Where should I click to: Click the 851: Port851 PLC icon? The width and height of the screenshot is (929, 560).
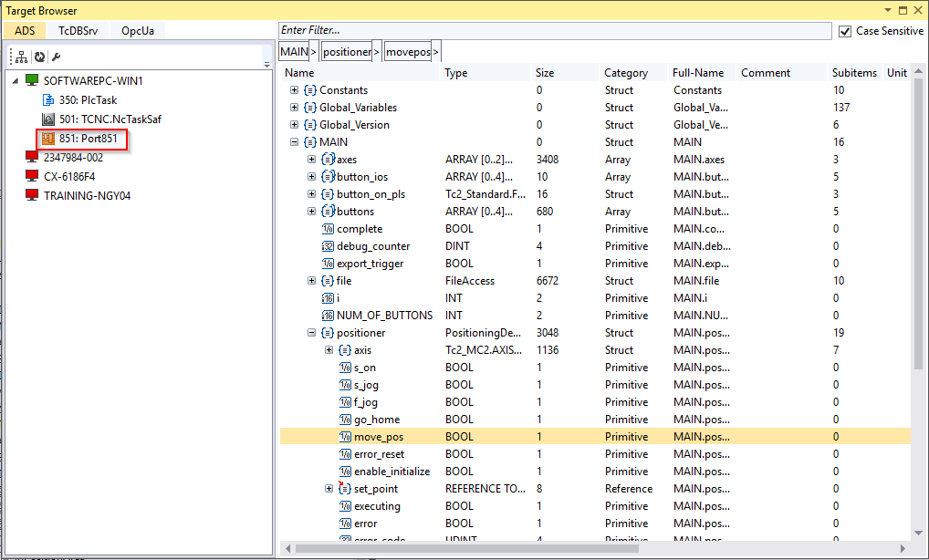tap(48, 139)
